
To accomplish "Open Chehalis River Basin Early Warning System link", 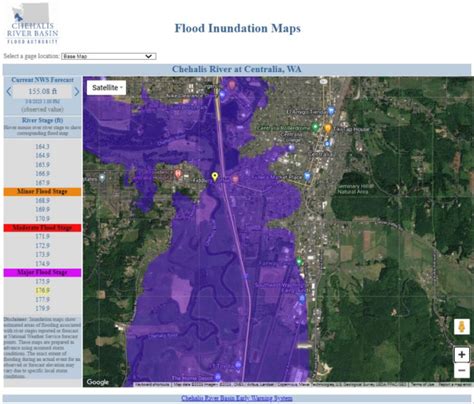I will (237, 398).
